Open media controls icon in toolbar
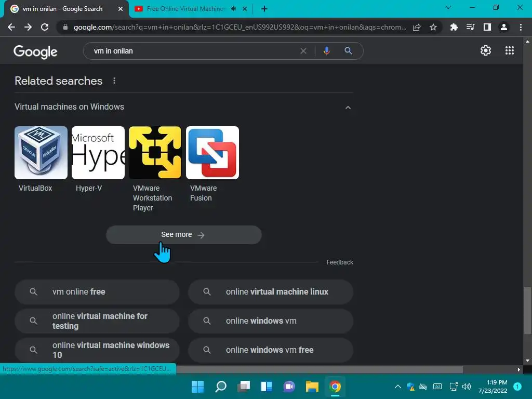This screenshot has width=532, height=399. pyautogui.click(x=470, y=27)
